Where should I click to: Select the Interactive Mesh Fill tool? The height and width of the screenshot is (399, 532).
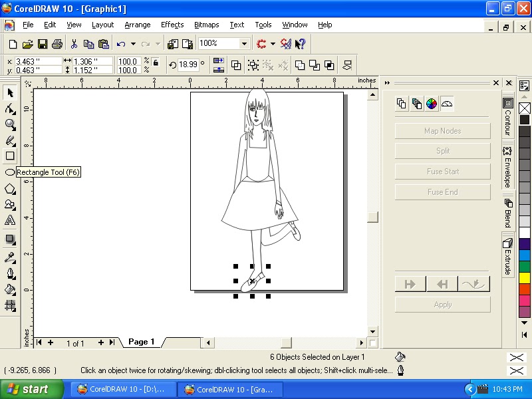click(10, 306)
